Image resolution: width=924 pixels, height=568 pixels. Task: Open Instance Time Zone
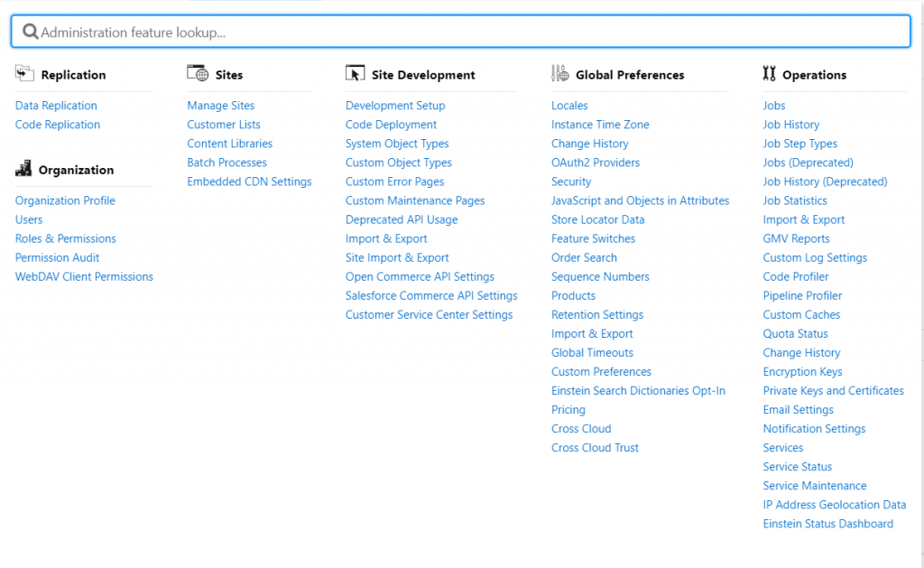(x=600, y=125)
